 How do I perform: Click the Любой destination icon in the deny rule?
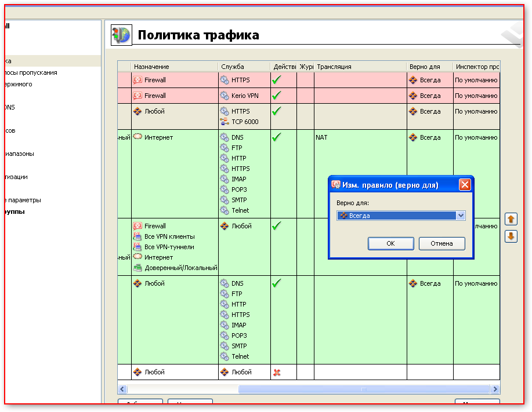click(x=137, y=372)
